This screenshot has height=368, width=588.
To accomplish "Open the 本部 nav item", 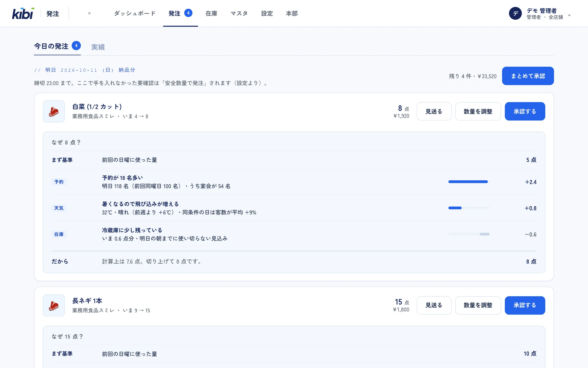I will [x=292, y=13].
